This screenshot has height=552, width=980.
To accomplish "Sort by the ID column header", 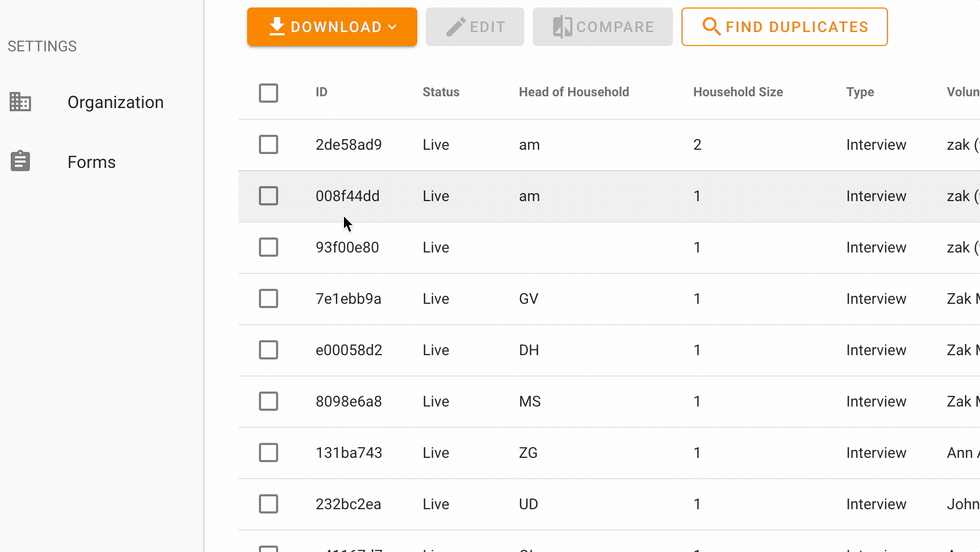I will [x=321, y=92].
